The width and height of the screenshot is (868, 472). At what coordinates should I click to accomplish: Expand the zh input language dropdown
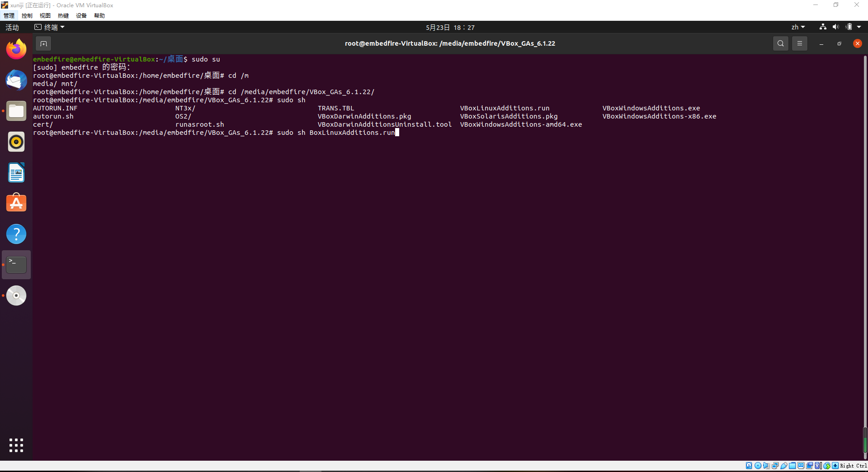coord(798,27)
